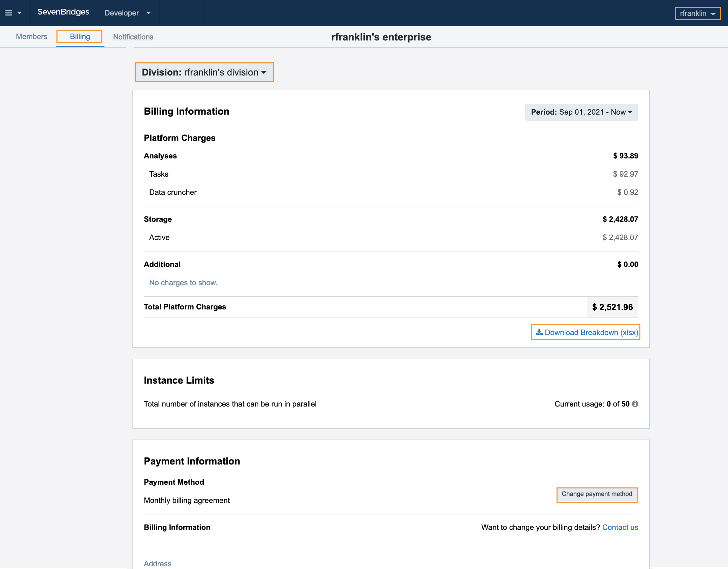Click the Storage charges row label
The width and height of the screenshot is (728, 569).
(158, 219)
